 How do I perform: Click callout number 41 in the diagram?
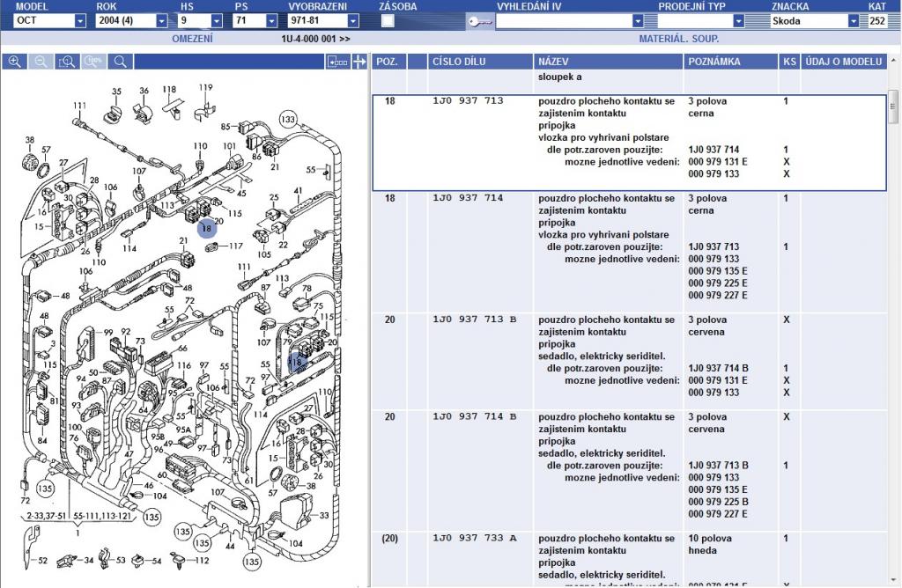(298, 190)
